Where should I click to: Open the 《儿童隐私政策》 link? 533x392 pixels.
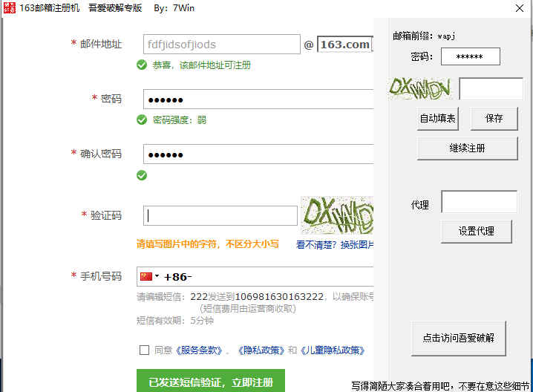point(333,350)
